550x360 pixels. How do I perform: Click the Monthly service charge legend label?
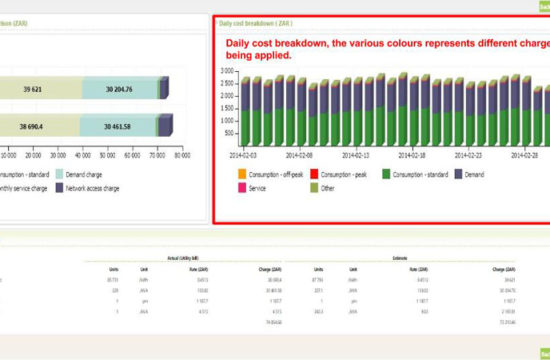tap(24, 188)
